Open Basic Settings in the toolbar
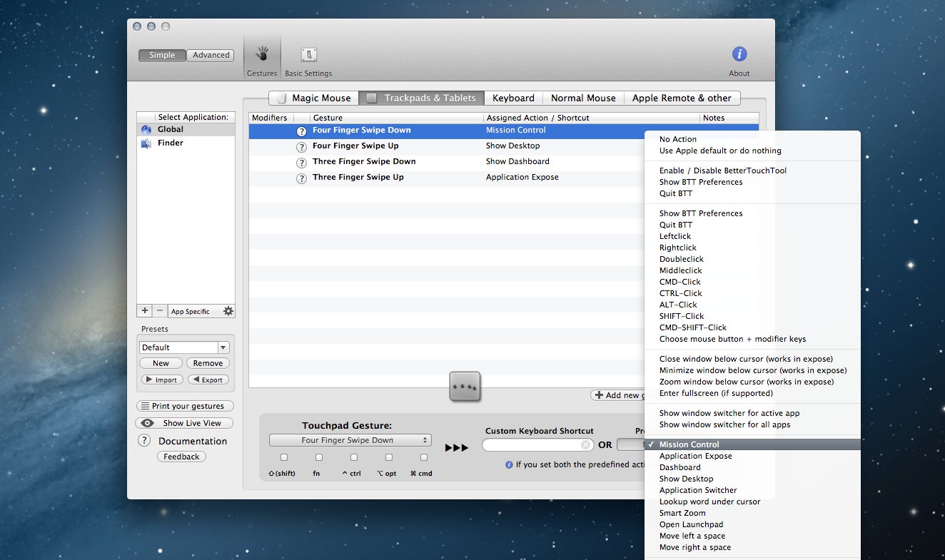This screenshot has height=560, width=945. [308, 58]
